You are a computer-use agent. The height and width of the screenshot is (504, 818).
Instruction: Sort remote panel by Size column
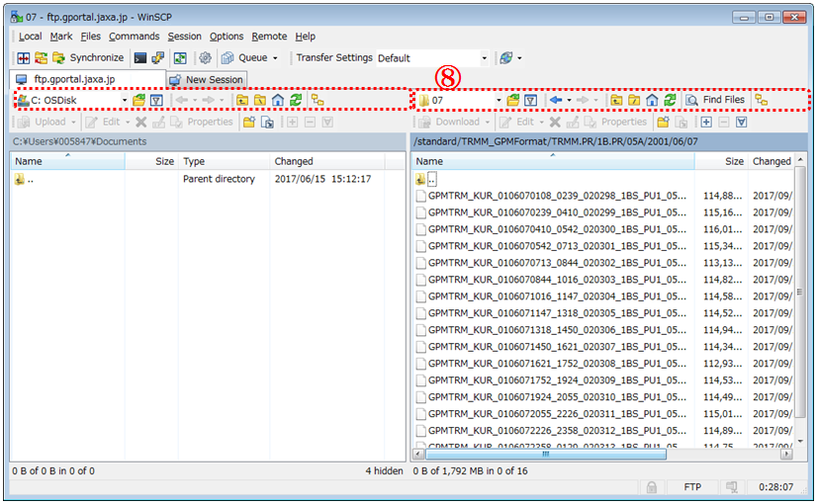(x=721, y=161)
